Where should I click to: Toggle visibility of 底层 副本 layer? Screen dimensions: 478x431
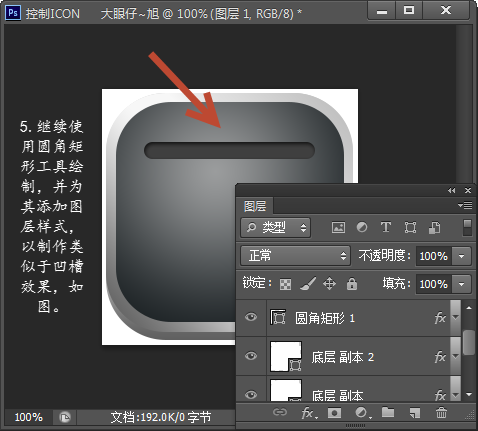(251, 395)
